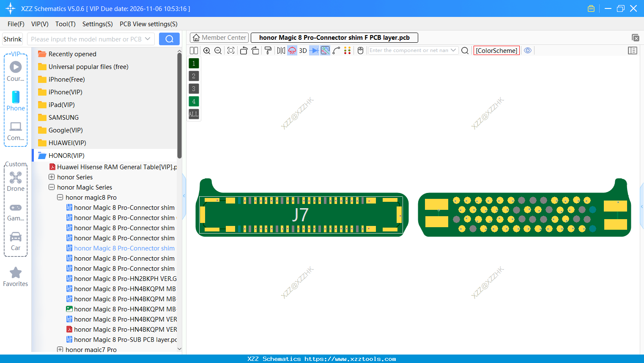Select the trace path tool

[337, 50]
